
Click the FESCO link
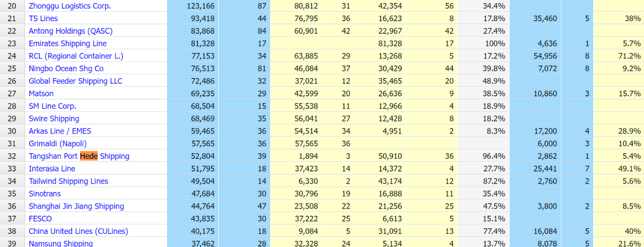coord(40,219)
